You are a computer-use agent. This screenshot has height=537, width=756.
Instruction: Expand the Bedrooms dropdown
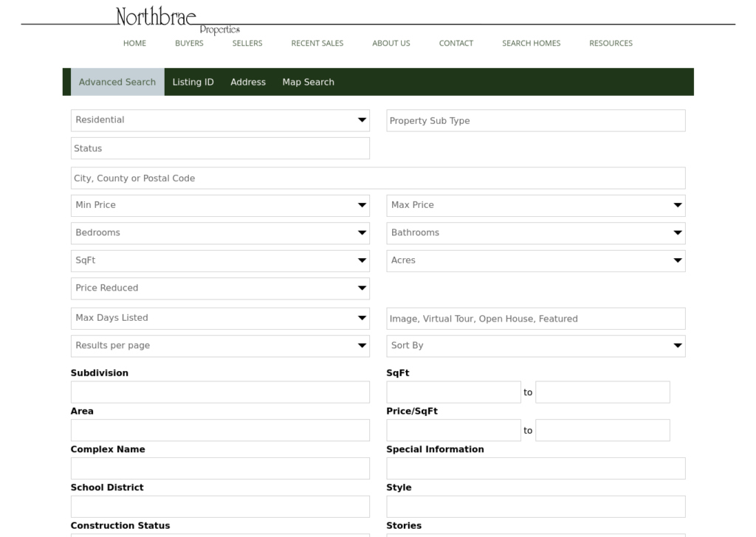(220, 233)
